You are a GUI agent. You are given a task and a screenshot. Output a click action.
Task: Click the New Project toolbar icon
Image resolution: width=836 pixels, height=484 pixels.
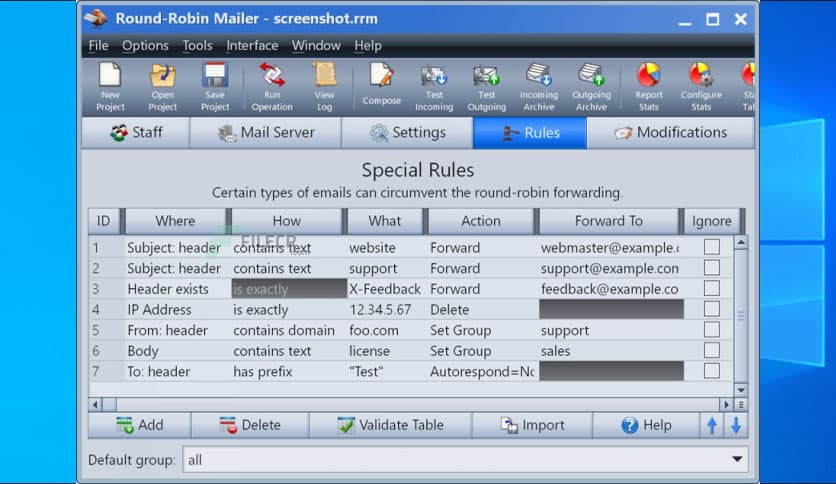pos(110,78)
